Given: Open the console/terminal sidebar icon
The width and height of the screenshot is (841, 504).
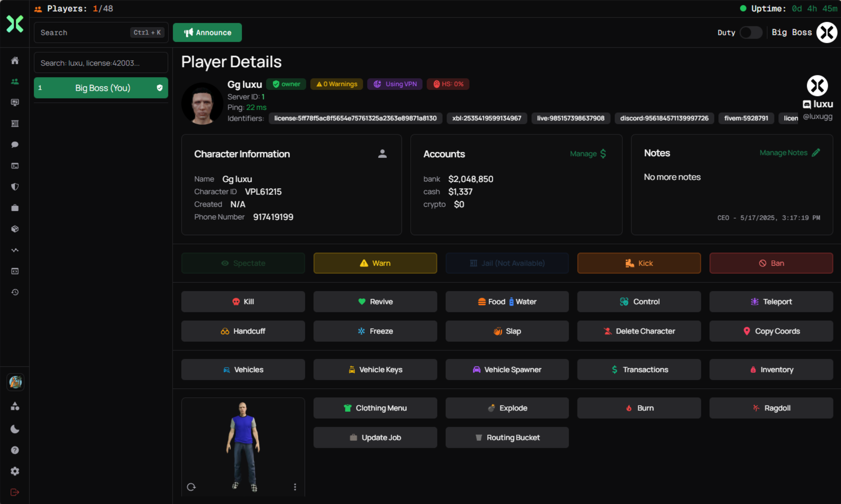Looking at the screenshot, I should pos(15,166).
